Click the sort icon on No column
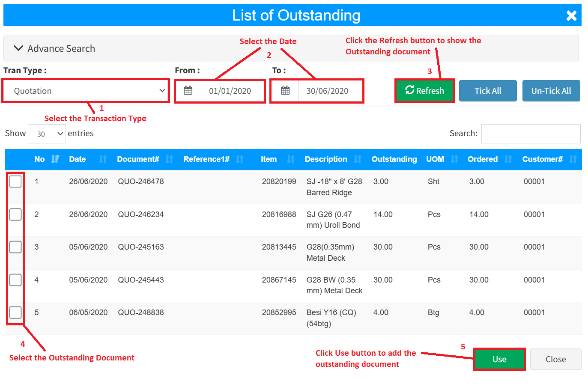The width and height of the screenshot is (588, 387). 55,159
